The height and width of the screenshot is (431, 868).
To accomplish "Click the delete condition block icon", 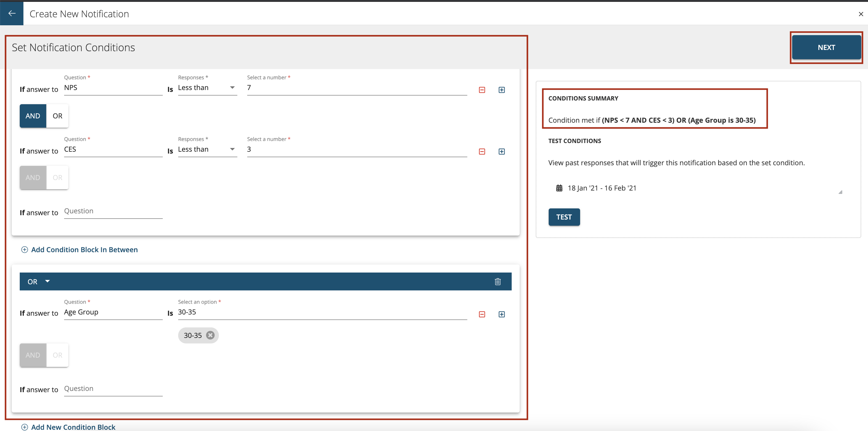I will [x=497, y=281].
